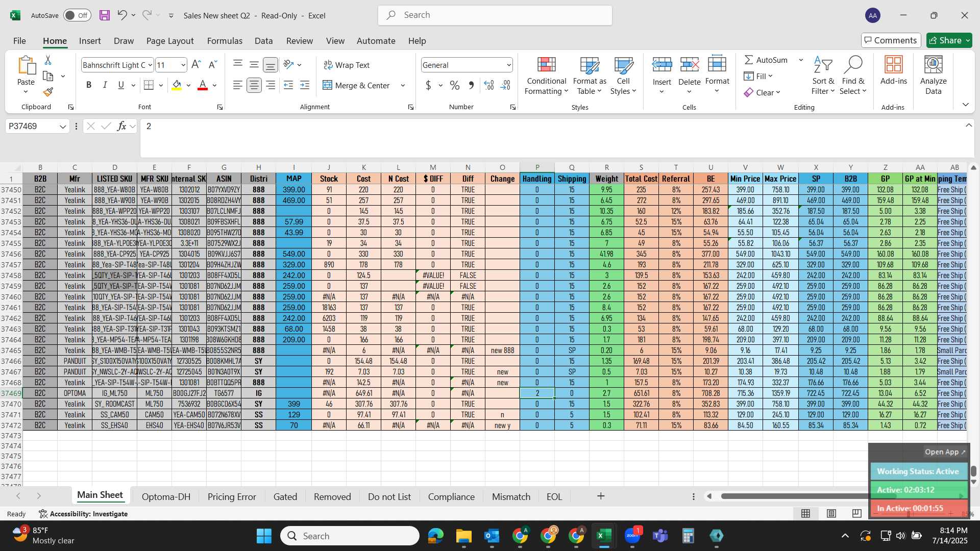Toggle the AutoSave switch
The height and width of the screenshot is (551, 980).
(x=77, y=15)
